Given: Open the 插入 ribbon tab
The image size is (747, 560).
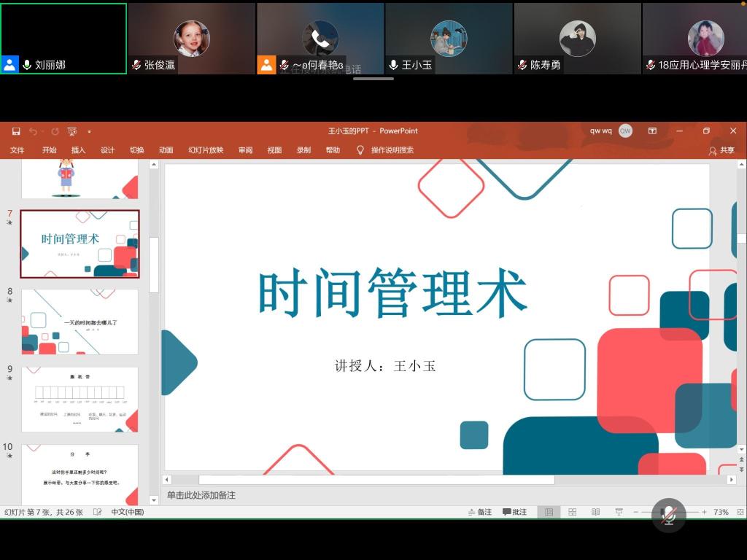Looking at the screenshot, I should (x=78, y=150).
